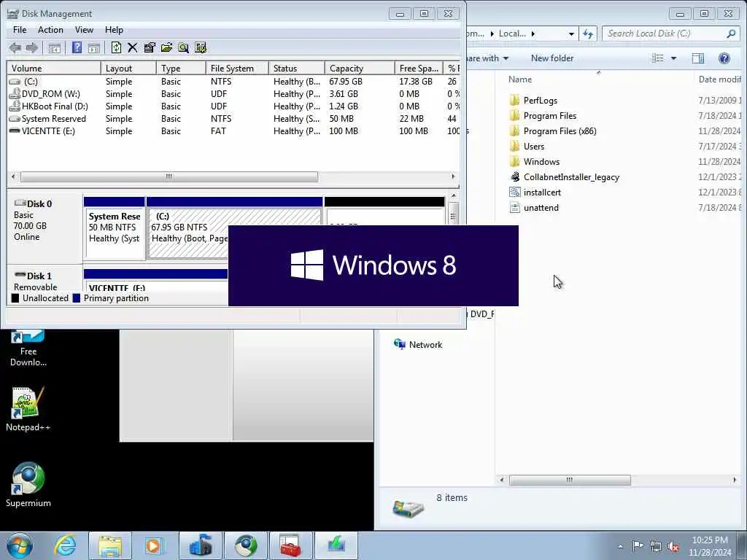Click the Disk 1 Removable label panel
The image size is (747, 560).
tap(44, 281)
